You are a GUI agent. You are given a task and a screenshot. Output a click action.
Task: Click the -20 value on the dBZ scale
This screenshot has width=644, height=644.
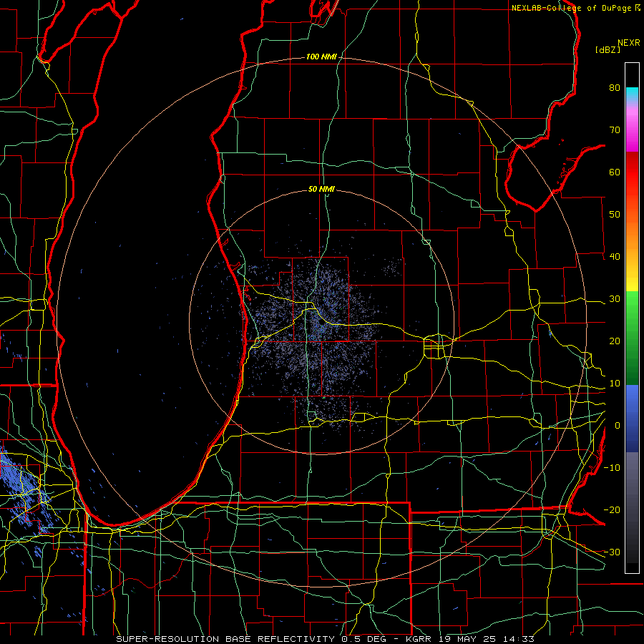pyautogui.click(x=612, y=510)
